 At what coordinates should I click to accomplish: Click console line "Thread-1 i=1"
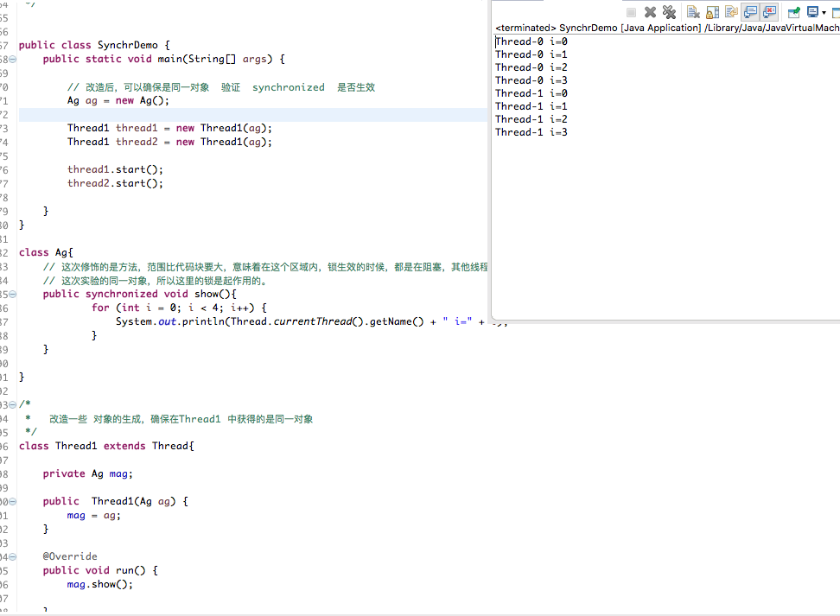point(531,106)
